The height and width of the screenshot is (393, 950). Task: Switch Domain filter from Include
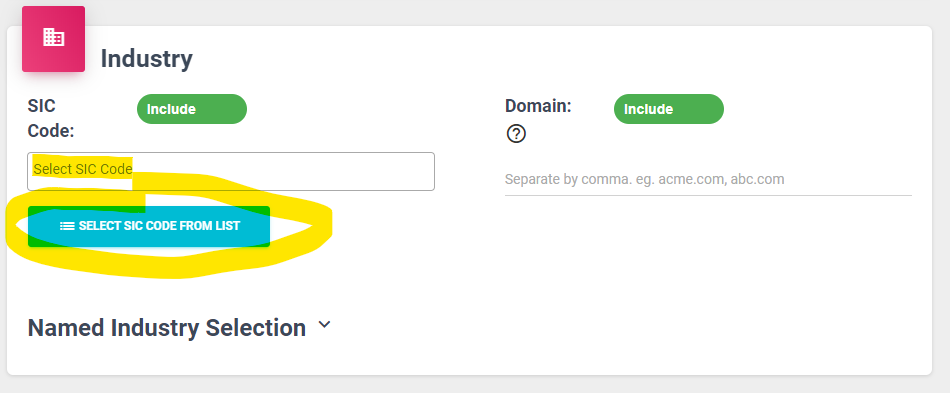[x=669, y=109]
